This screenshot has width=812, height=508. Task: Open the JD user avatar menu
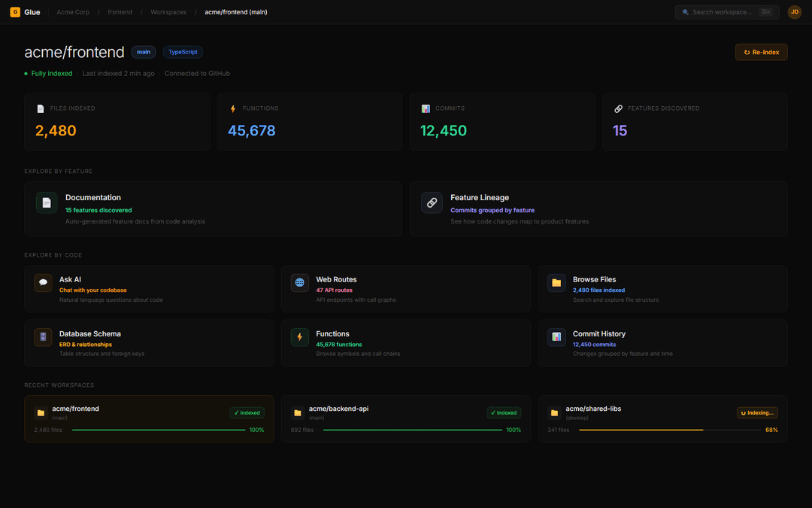coord(794,12)
